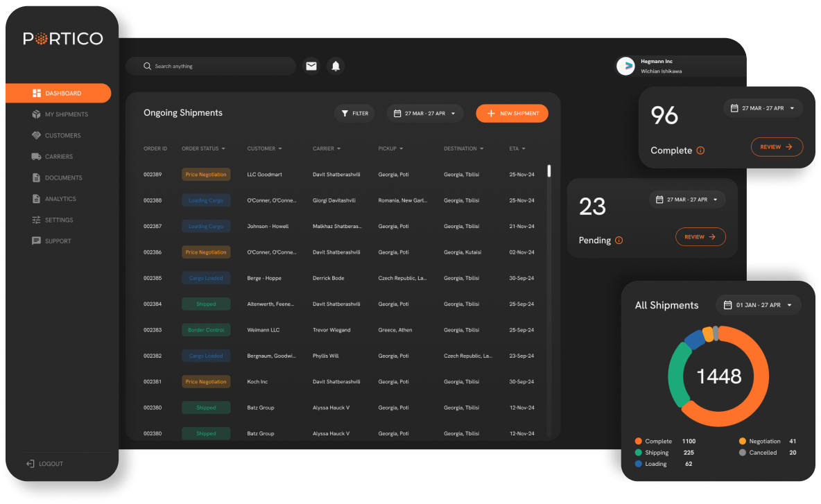The height and width of the screenshot is (504, 821).
Task: Click the Search anything field
Action: click(x=211, y=66)
